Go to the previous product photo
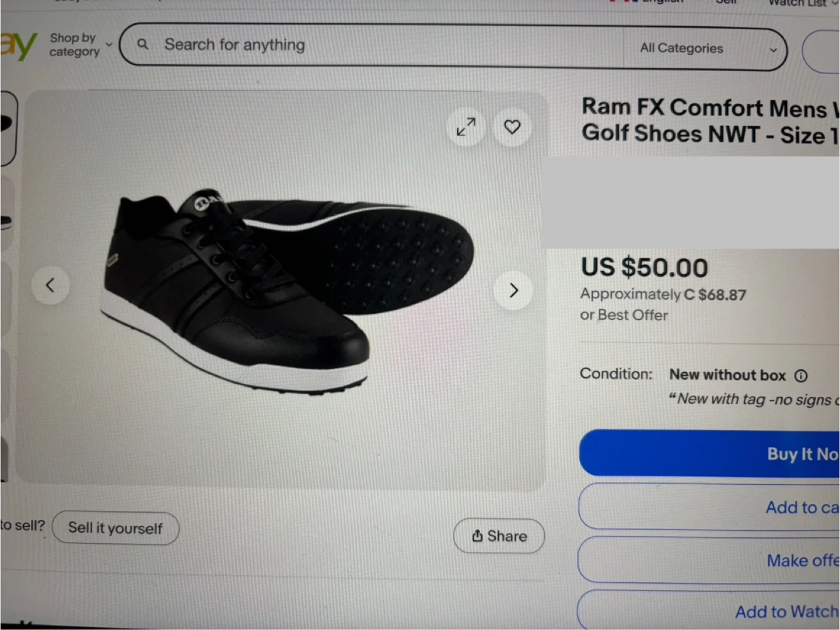Viewport: 840px width, 630px height. [x=50, y=285]
